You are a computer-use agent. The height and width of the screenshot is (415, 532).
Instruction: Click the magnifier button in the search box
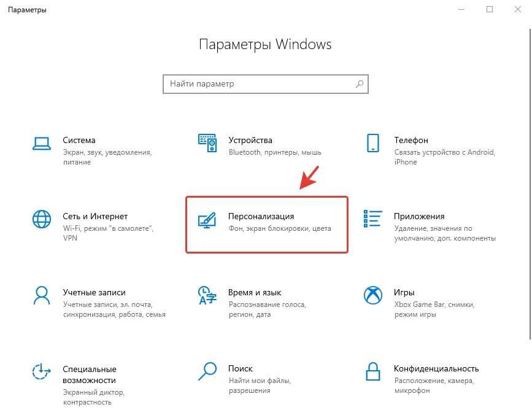click(x=360, y=84)
